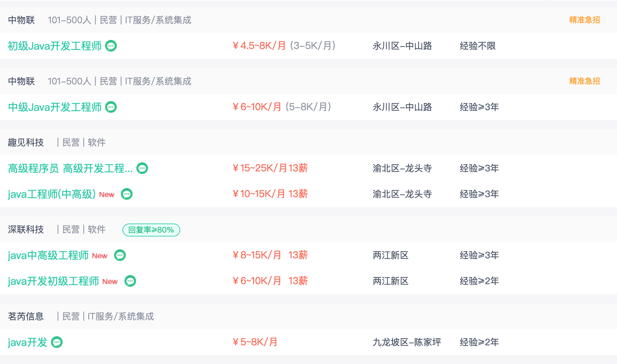617x364 pixels.
Task: Click 趣见科技 company name
Action: click(x=26, y=142)
